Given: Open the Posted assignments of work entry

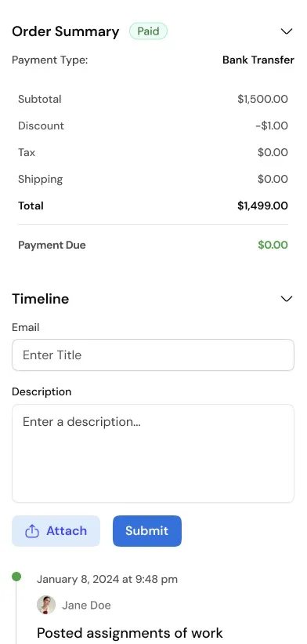Looking at the screenshot, I should click(x=130, y=632).
